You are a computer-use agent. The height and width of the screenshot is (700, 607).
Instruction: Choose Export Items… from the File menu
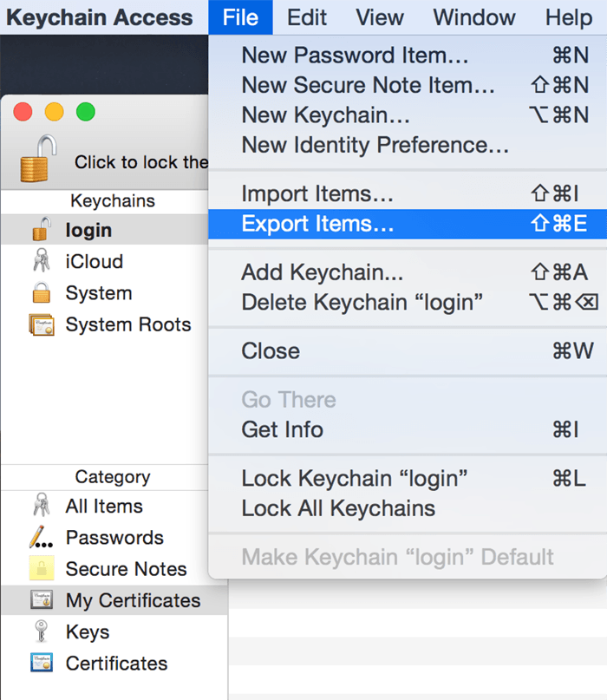(317, 224)
